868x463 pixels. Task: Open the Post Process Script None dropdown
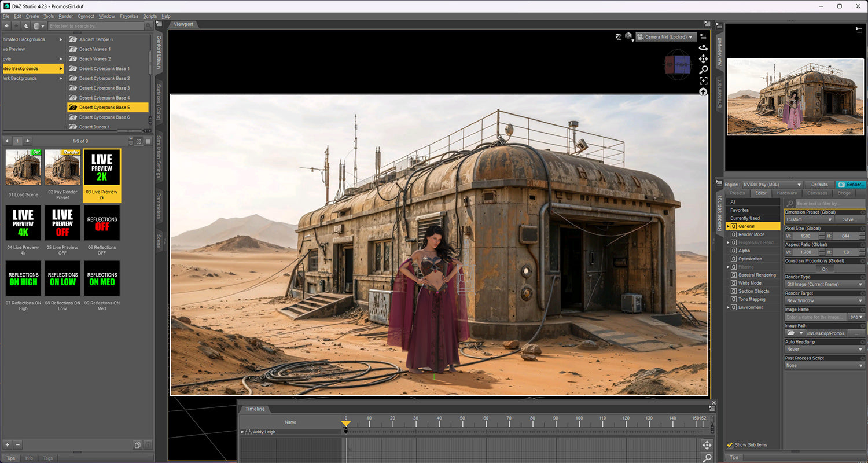click(825, 366)
